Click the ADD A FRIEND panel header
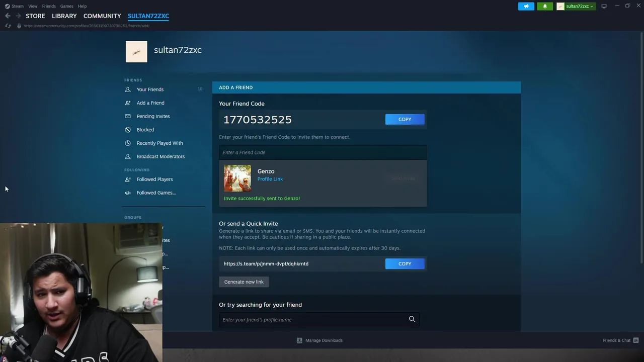Screen dimensions: 644x362 366,87
